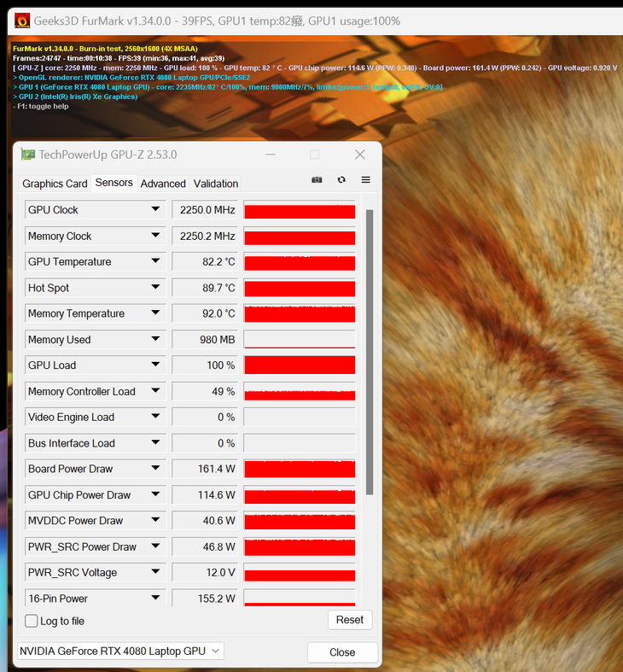Screen dimensions: 623x672
Task: Click the Board Power Draw graph
Action: pyautogui.click(x=300, y=469)
